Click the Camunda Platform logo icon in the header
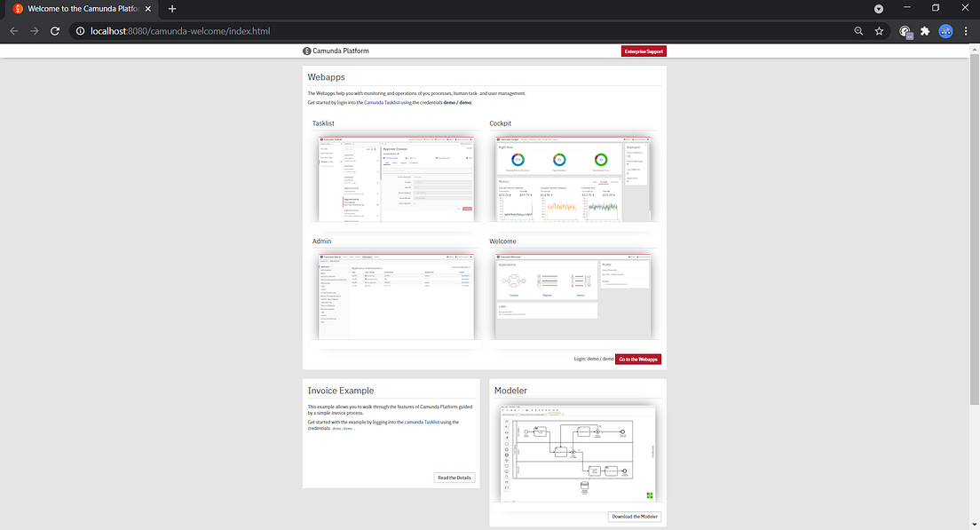The height and width of the screenshot is (530, 980). (x=305, y=51)
